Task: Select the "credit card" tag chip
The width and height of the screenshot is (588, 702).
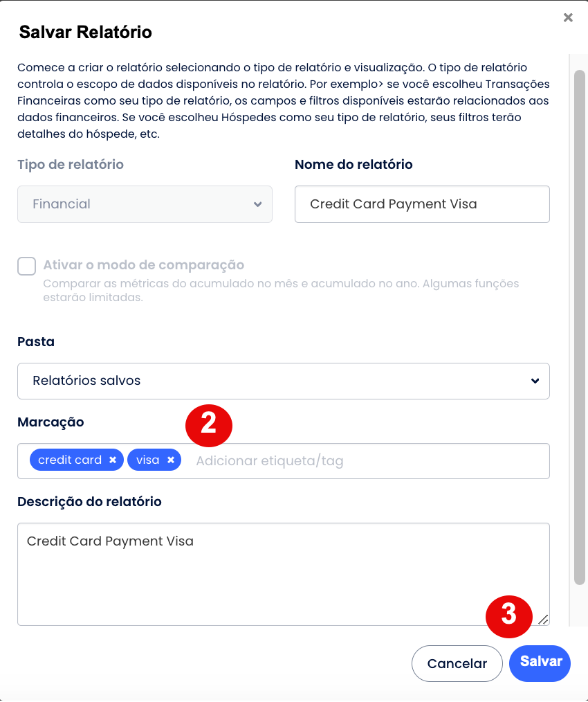Action: pos(69,460)
